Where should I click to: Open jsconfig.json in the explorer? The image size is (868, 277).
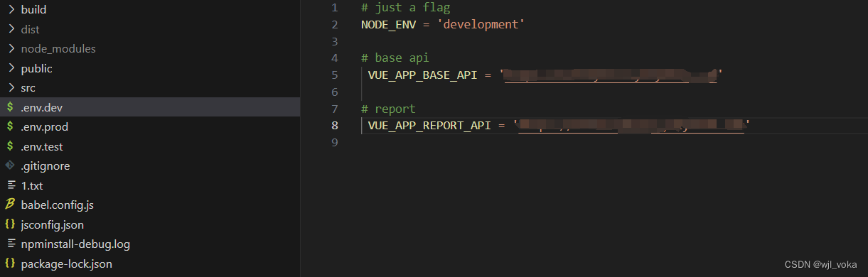coord(53,224)
